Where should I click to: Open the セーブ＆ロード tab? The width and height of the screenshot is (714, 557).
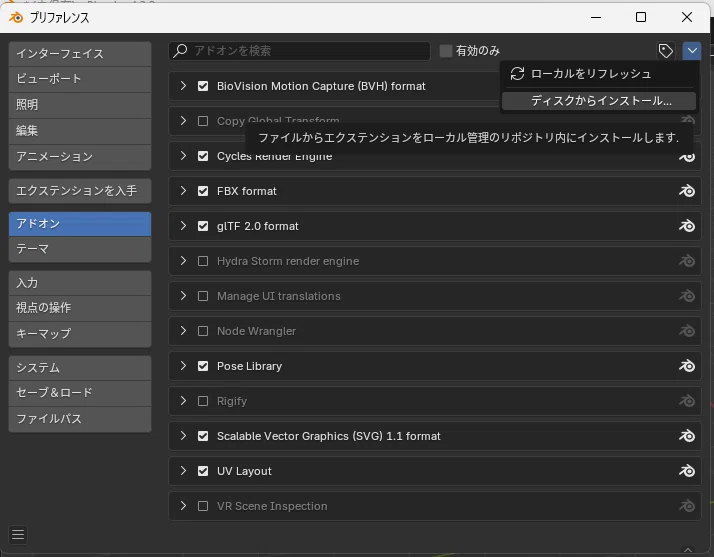(80, 393)
